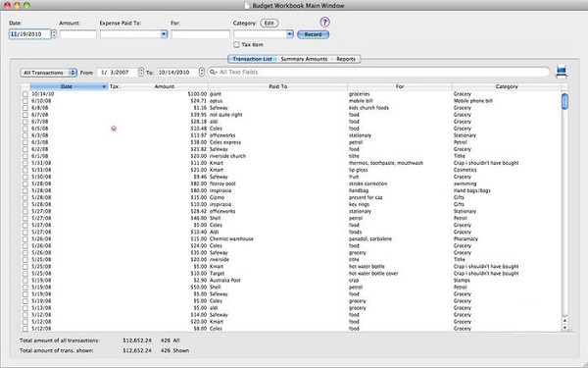588x368 pixels.
Task: Enable the Tax Item checkbox
Action: pyautogui.click(x=236, y=45)
